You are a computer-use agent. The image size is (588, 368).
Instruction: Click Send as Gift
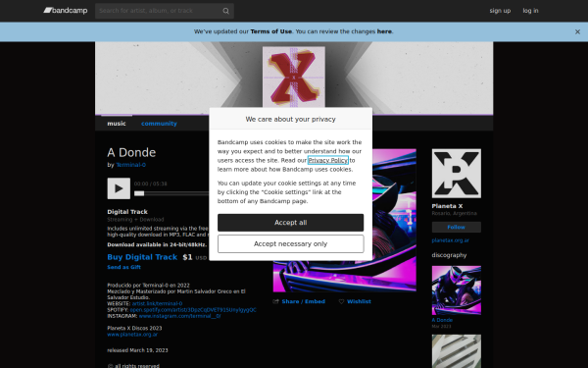(123, 267)
